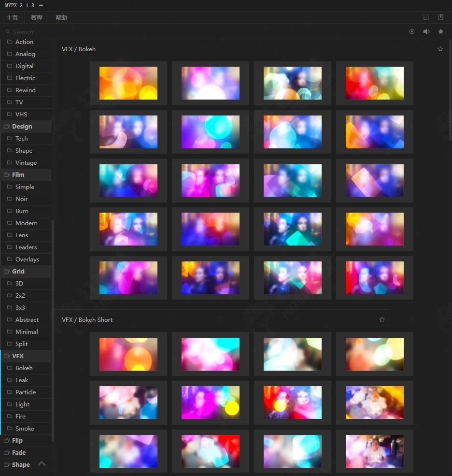The width and height of the screenshot is (452, 476).
Task: Select the Burn folder
Action: 26,211
